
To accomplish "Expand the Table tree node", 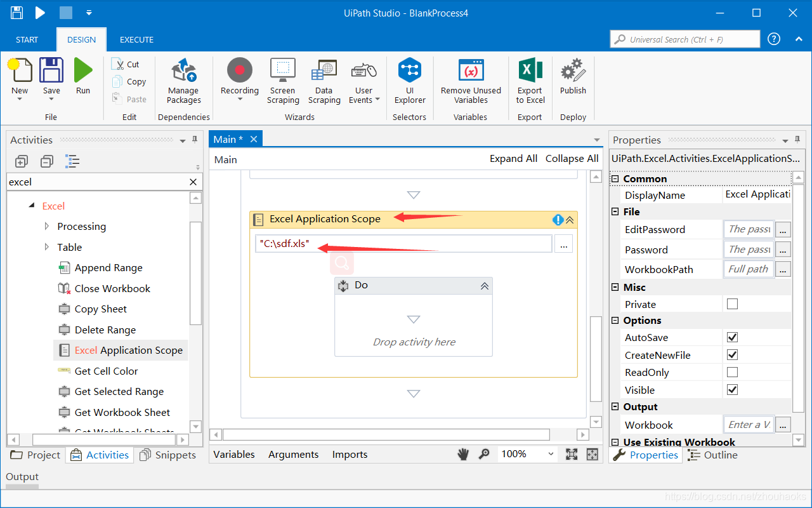I will (x=47, y=247).
